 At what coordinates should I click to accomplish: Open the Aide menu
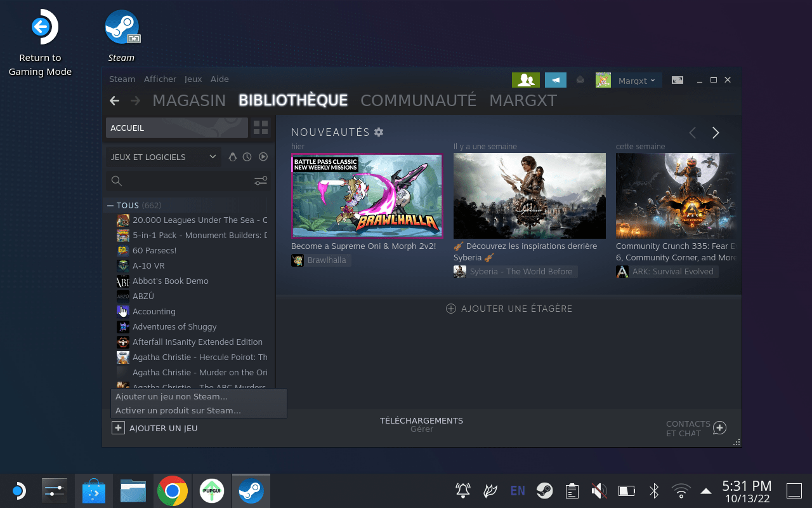pos(219,79)
